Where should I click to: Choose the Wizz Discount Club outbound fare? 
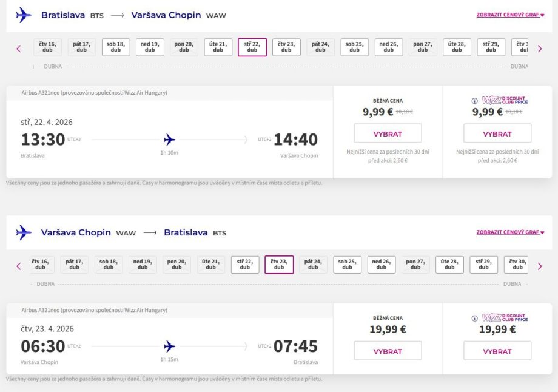click(x=497, y=133)
